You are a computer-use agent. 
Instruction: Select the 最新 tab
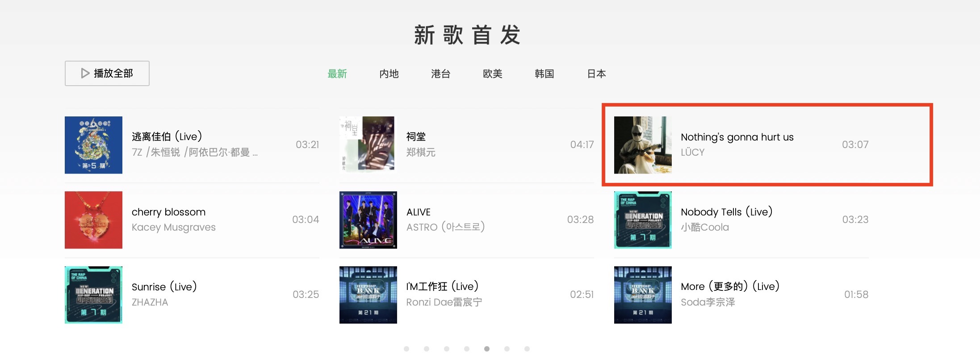(x=337, y=74)
